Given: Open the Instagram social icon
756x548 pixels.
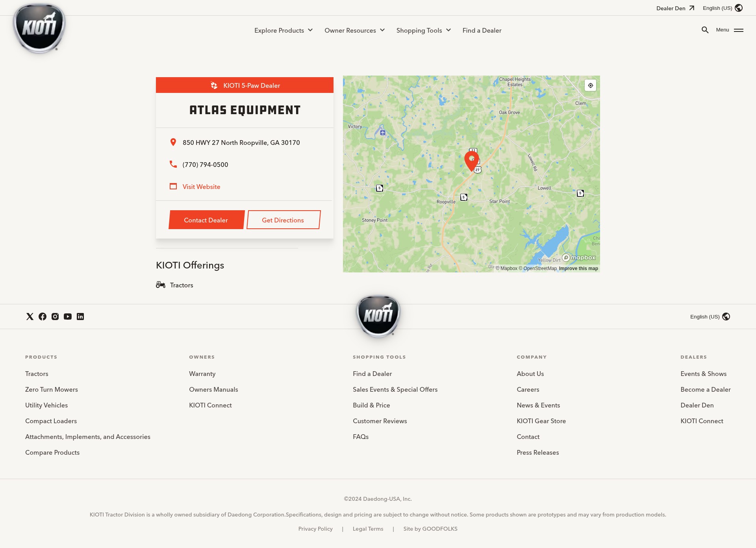Looking at the screenshot, I should [55, 317].
